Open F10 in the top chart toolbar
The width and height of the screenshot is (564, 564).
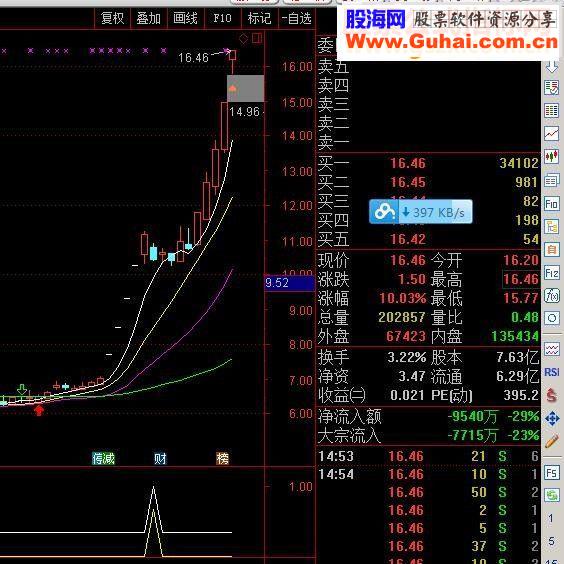click(222, 18)
